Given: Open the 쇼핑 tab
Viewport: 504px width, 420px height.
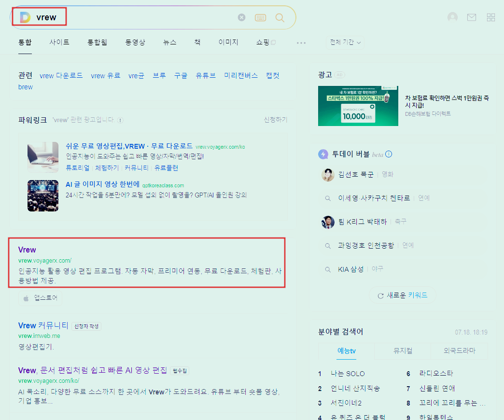Looking at the screenshot, I should 266,42.
